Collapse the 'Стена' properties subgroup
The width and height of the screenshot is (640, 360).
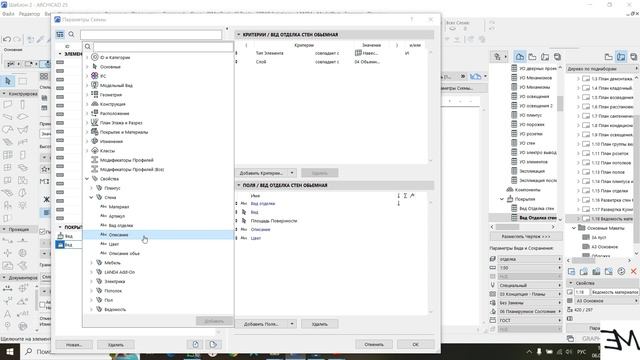pos(91,197)
